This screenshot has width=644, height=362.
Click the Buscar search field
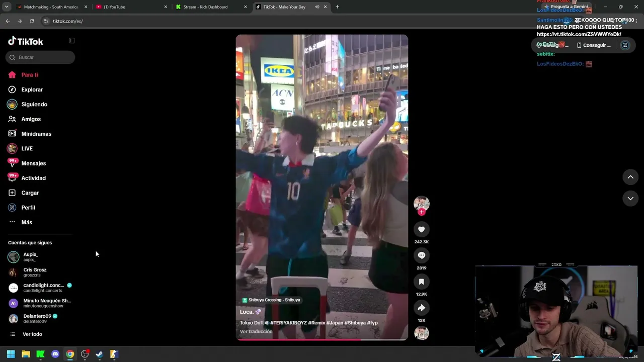pos(40,57)
